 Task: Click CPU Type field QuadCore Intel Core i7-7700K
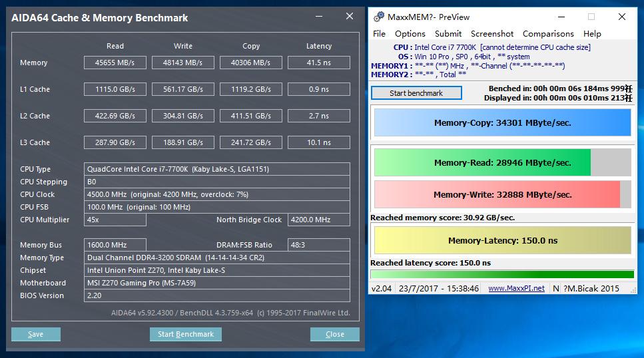[x=217, y=169]
